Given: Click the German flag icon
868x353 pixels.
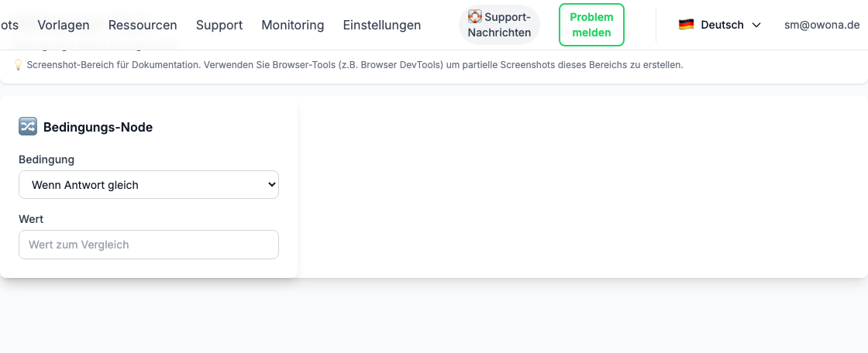Looking at the screenshot, I should pyautogui.click(x=686, y=25).
